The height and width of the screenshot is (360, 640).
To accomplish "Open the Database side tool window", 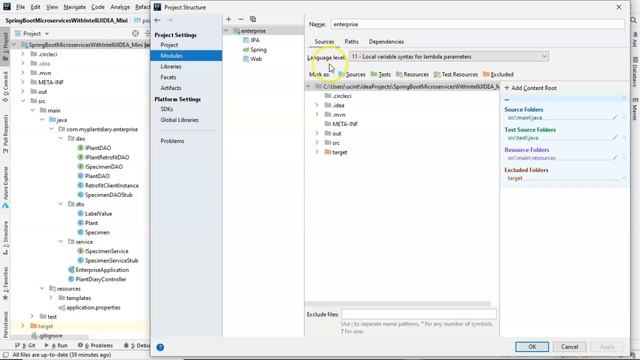I will [x=635, y=73].
